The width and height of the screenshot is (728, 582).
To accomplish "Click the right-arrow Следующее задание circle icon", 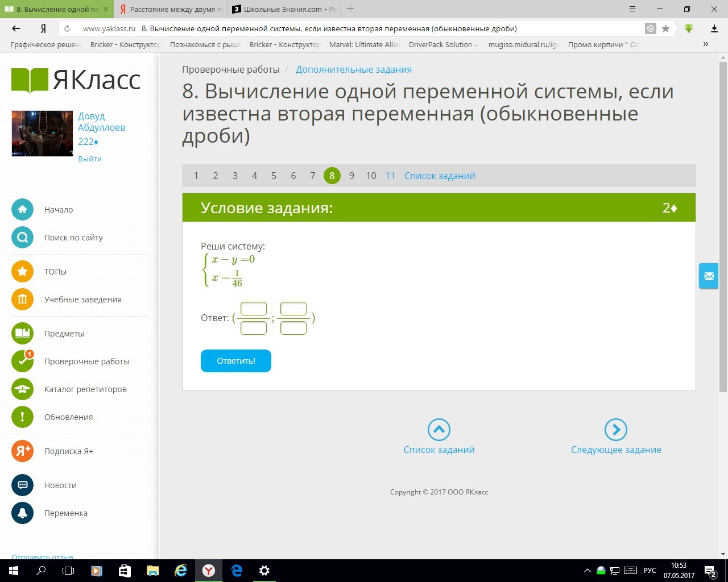I will pos(616,430).
